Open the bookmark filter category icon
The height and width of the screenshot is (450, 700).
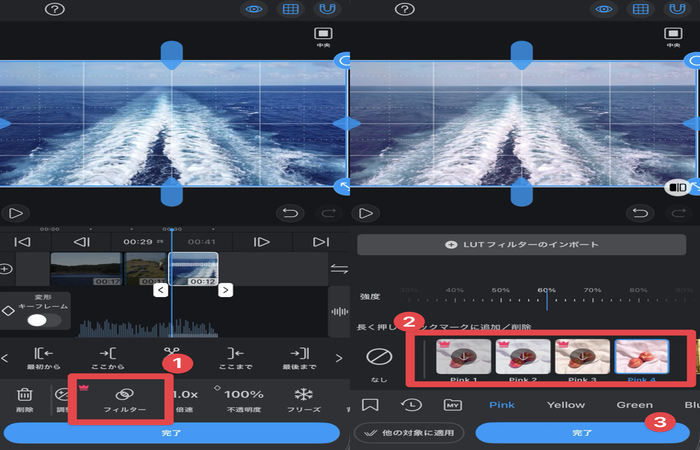371,405
